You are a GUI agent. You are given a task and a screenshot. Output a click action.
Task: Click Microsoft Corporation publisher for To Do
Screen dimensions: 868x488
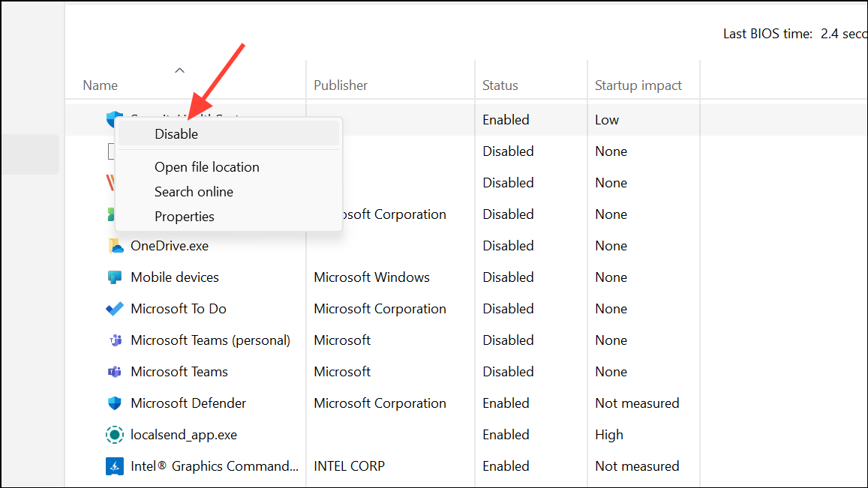click(380, 309)
